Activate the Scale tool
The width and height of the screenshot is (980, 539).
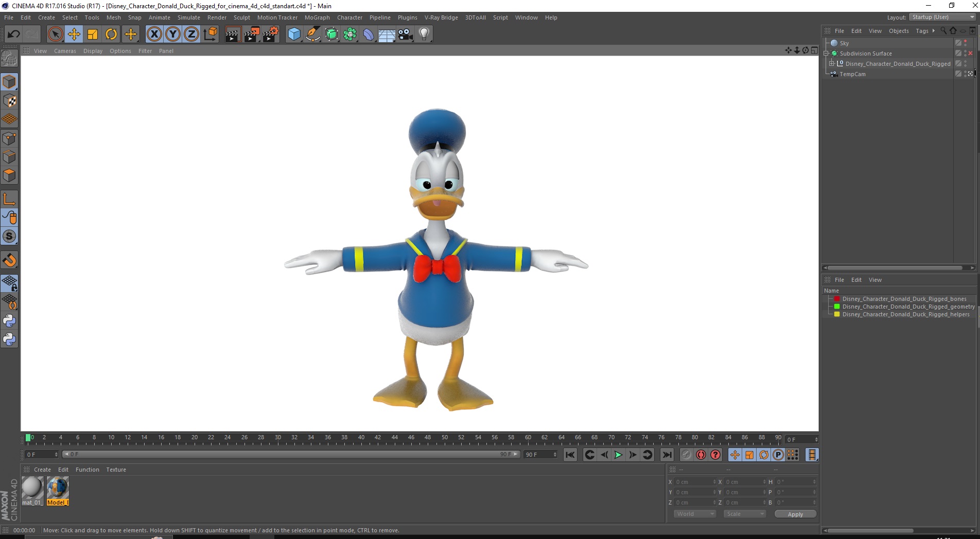tap(93, 34)
